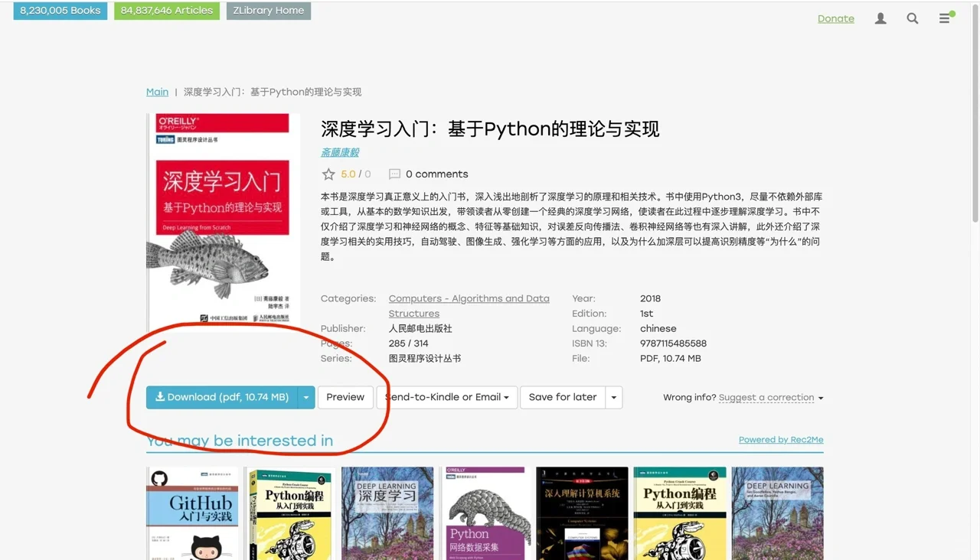Click the book title heading
Screen dimensions: 980x560
click(490, 129)
